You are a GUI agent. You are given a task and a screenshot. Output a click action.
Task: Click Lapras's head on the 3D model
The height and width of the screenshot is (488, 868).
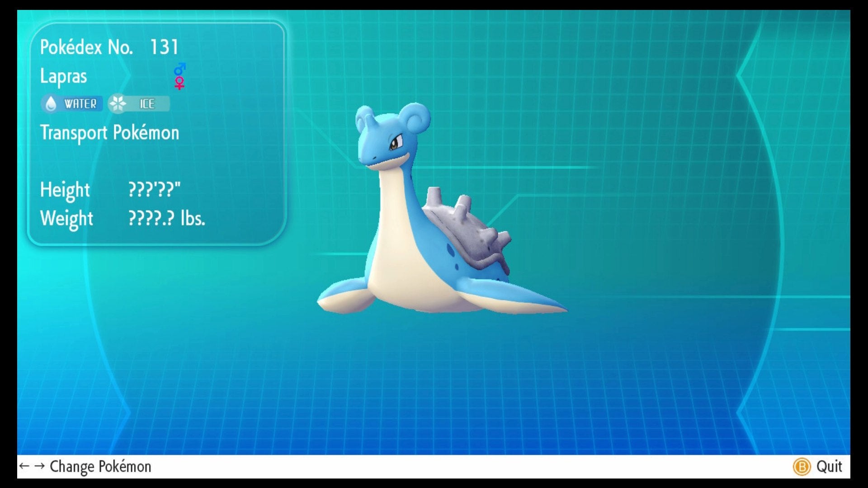[389, 136]
